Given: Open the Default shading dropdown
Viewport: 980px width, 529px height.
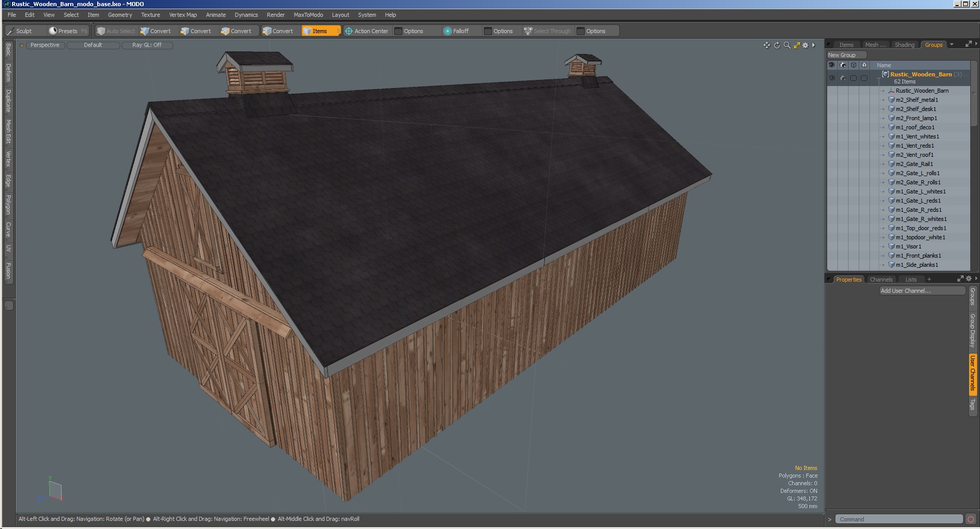Looking at the screenshot, I should point(93,45).
